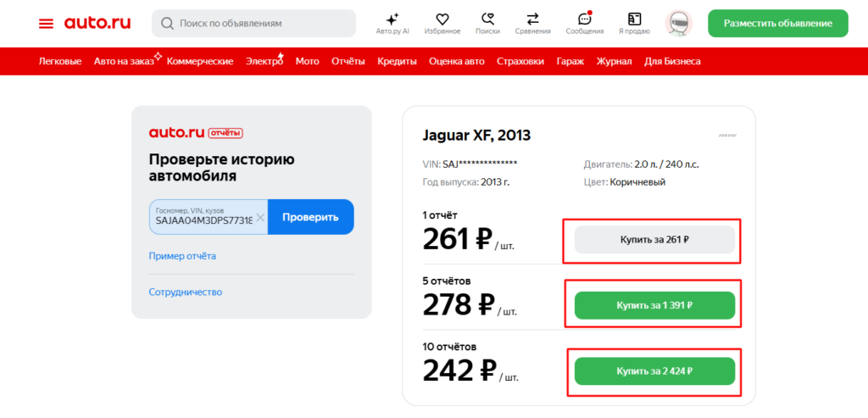
Task: Click the 5 отчётов label
Action: click(447, 281)
